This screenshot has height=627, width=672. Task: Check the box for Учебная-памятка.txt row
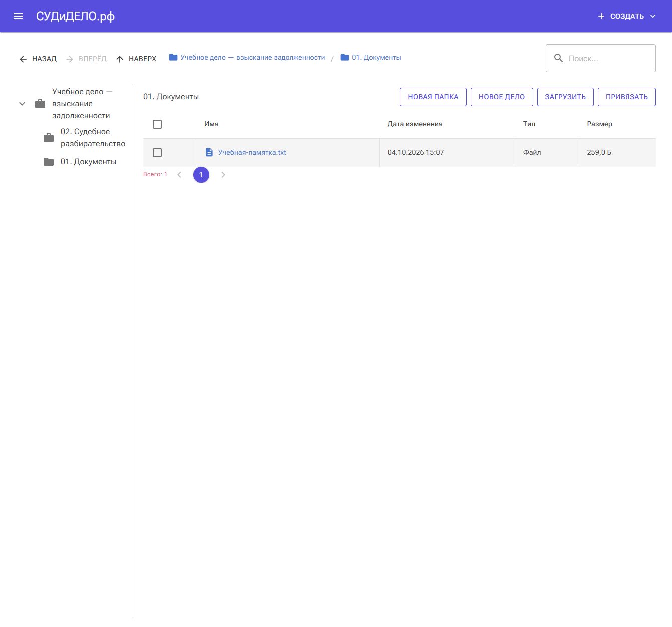[157, 153]
